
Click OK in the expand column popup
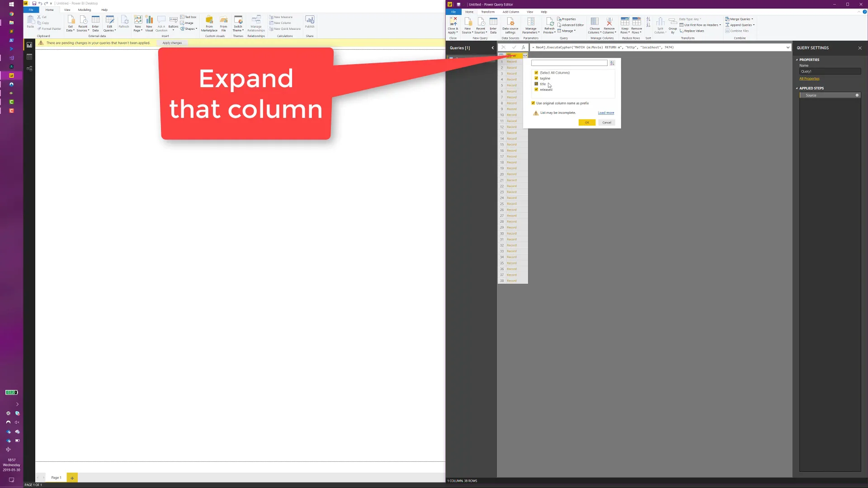point(587,122)
